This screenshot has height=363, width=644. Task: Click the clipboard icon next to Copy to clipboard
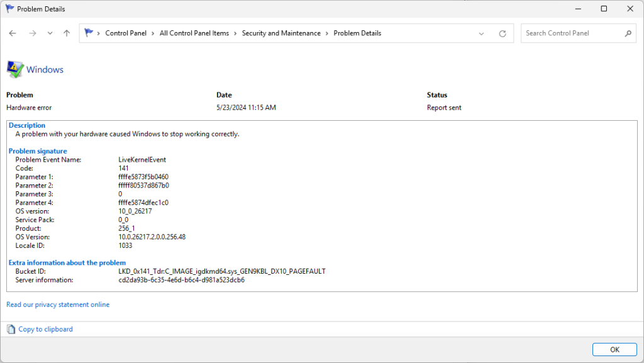click(10, 329)
